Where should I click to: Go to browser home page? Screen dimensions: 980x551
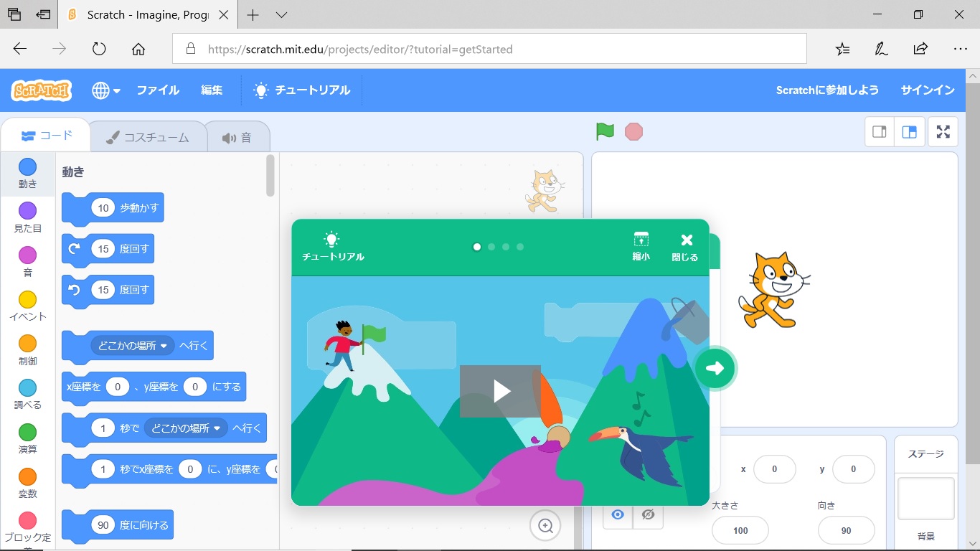tap(138, 50)
